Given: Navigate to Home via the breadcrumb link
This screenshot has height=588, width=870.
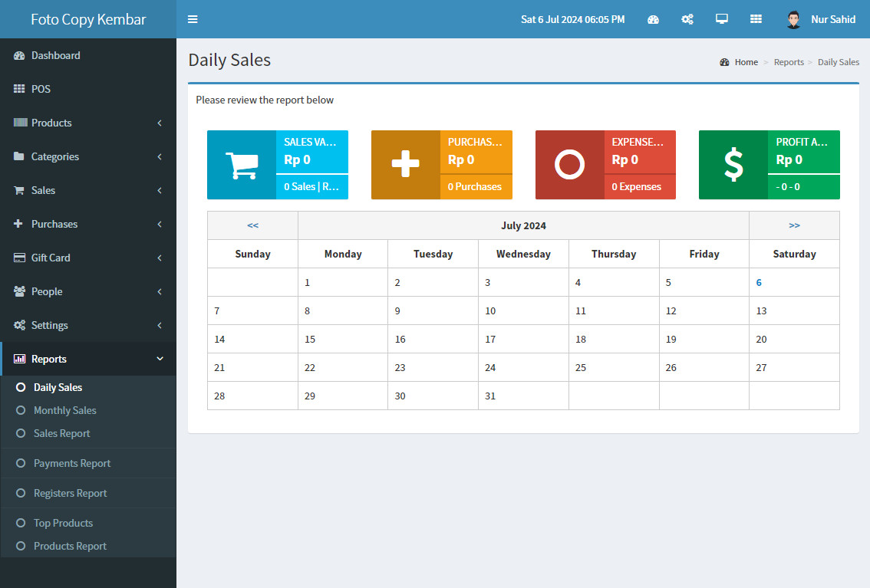Looking at the screenshot, I should (744, 62).
